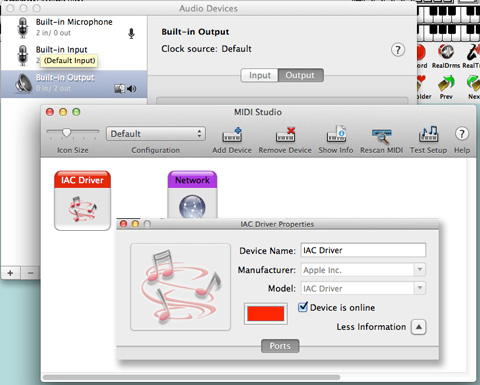Click microphone default-input indicator icon
Viewport: 480px width, 385px height.
131,33
